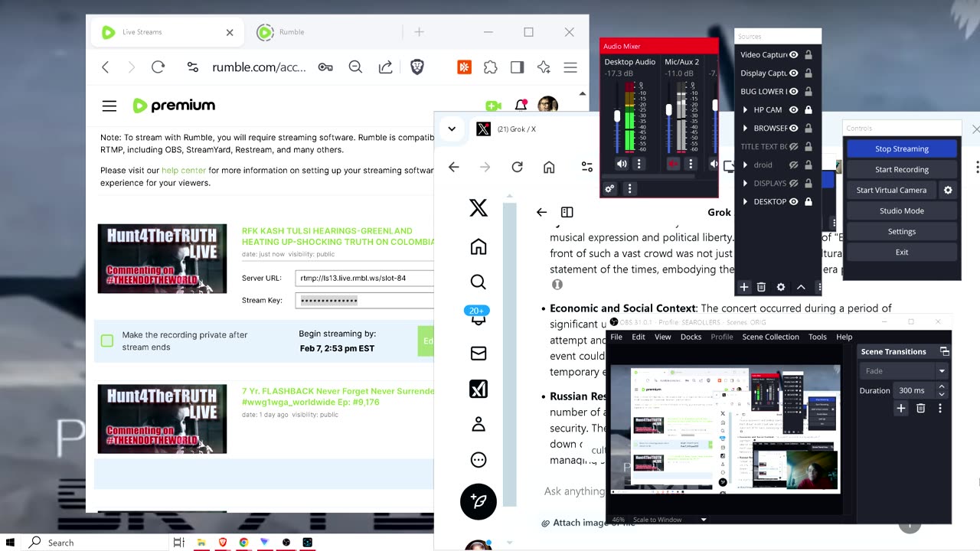Open X search magnifier icon in sidebar
Viewport: 980px width, 551px height.
(479, 282)
